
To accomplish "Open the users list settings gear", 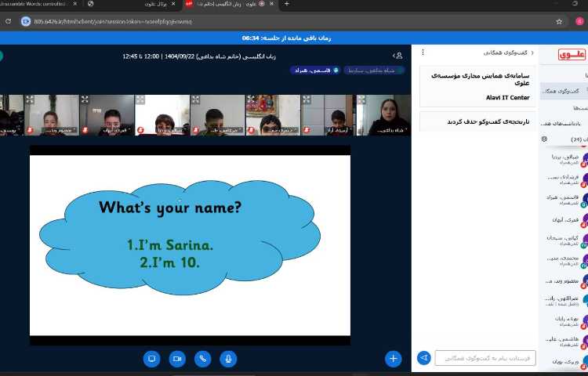I will (544, 139).
